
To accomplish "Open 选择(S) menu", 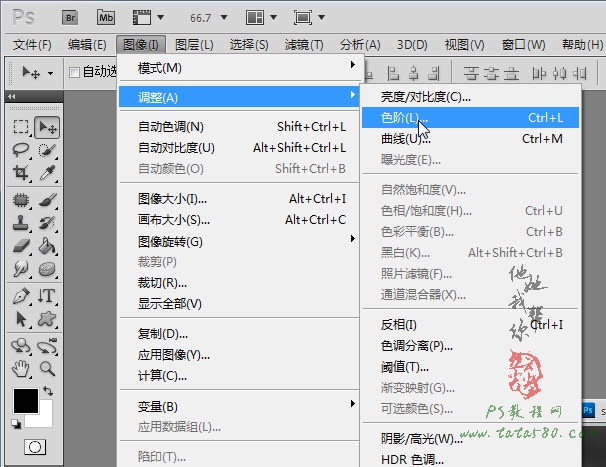I will point(249,45).
